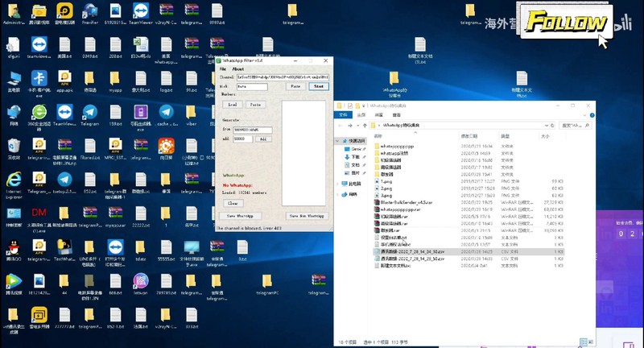This screenshot has width=644, height=348.
Task: Sort Explorer files by 修改日期 column header
Action: [469, 136]
